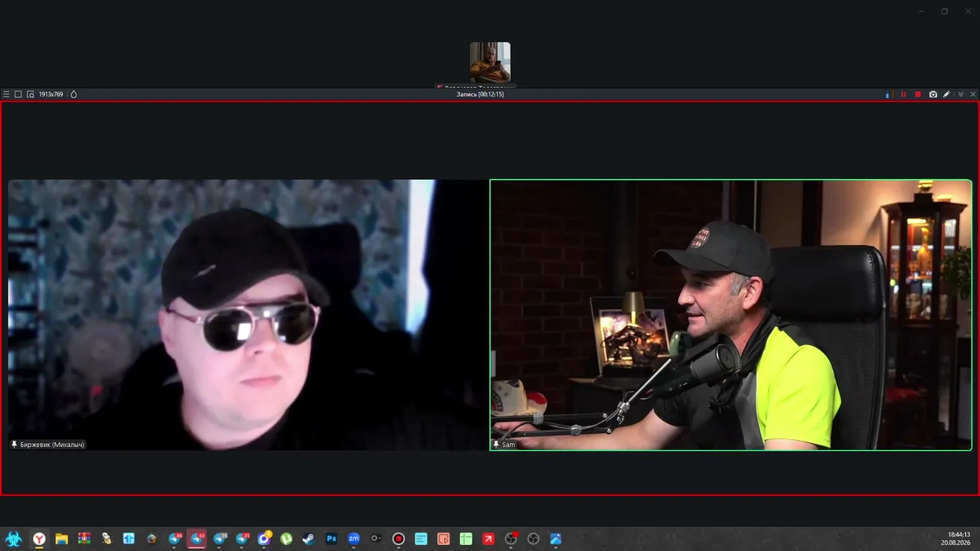Viewport: 980px width, 551px height.
Task: Open uTorrent from the taskbar
Action: click(x=286, y=539)
